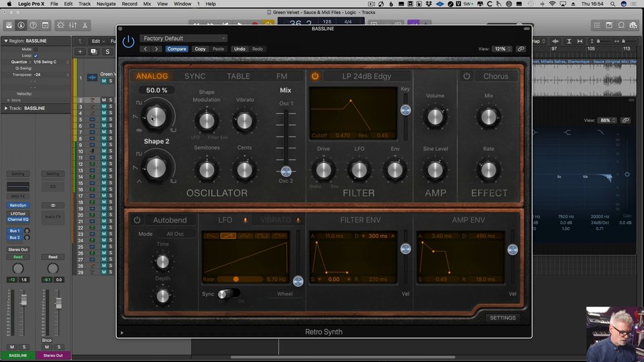Toggle the Retro Synth plugin power button
Image resolution: width=644 pixels, height=362 pixels.
pos(129,42)
